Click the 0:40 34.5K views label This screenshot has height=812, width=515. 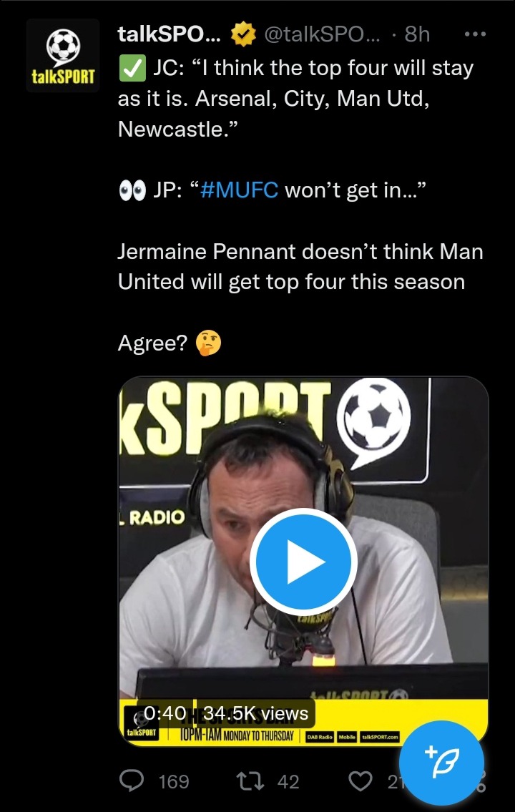[x=225, y=713]
